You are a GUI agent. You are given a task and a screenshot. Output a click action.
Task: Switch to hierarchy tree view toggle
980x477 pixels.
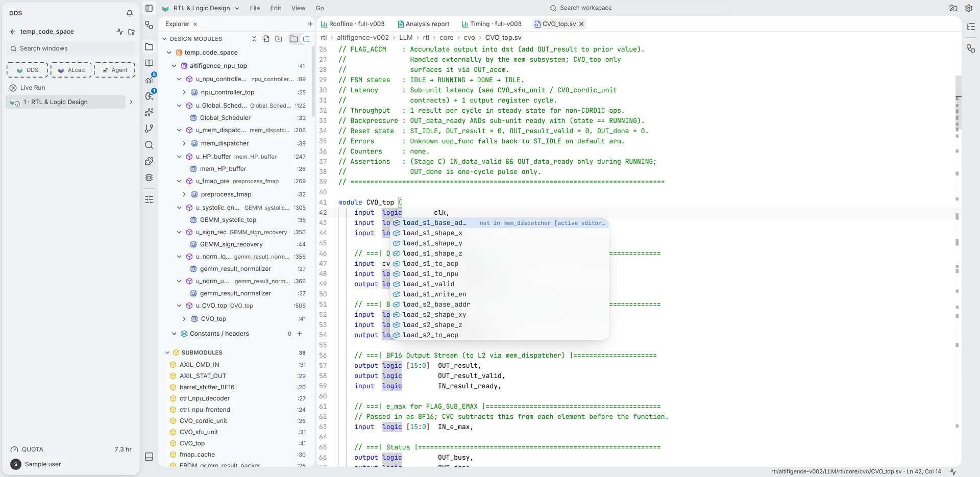(306, 39)
